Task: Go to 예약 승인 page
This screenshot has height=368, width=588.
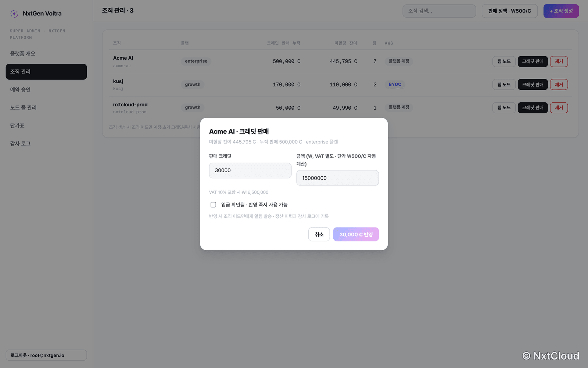Action: [46, 90]
